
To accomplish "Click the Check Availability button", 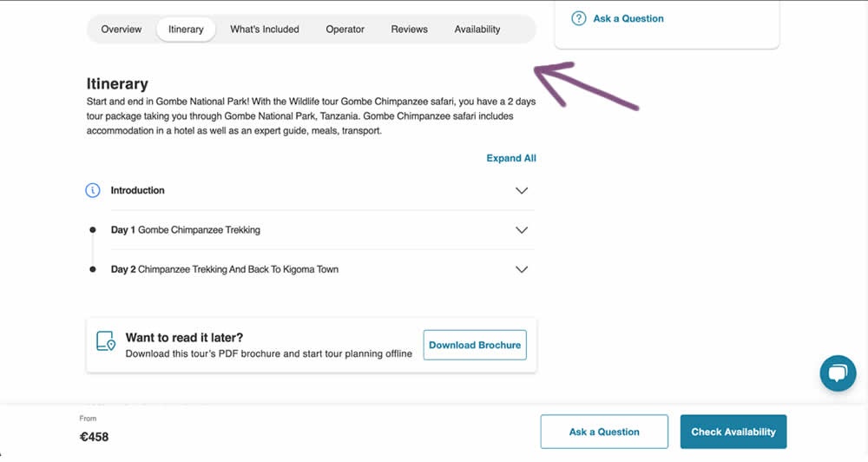I will click(x=733, y=432).
